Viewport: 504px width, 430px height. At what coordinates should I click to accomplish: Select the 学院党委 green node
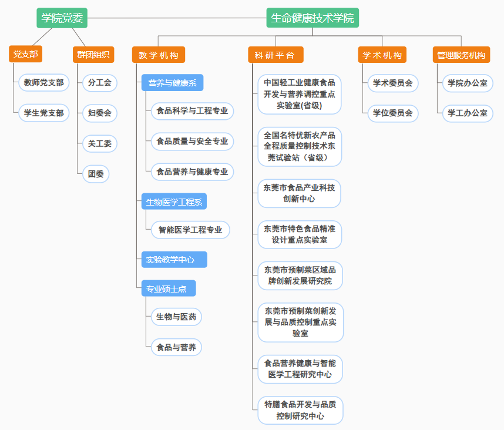62,18
